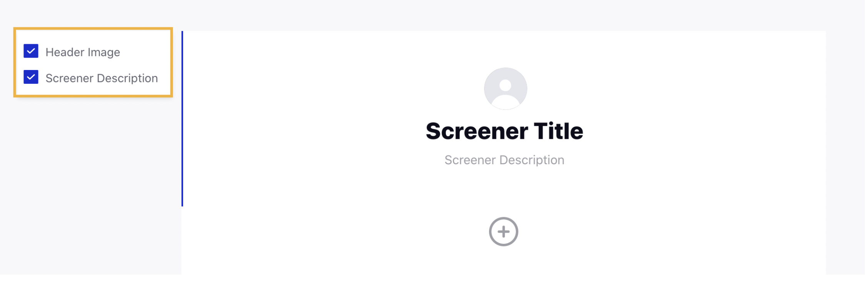The width and height of the screenshot is (868, 283).
Task: Click the add-element plus symbol below the description
Action: [x=503, y=231]
